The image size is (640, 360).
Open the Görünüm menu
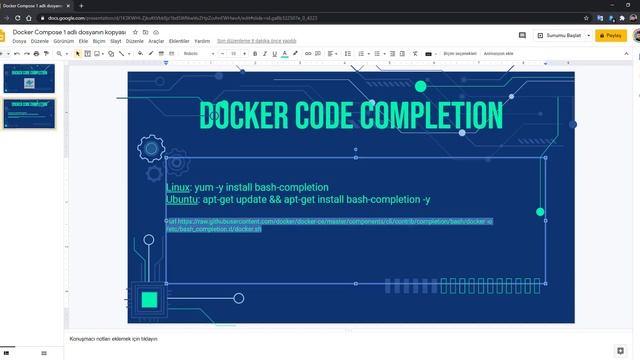[64, 41]
